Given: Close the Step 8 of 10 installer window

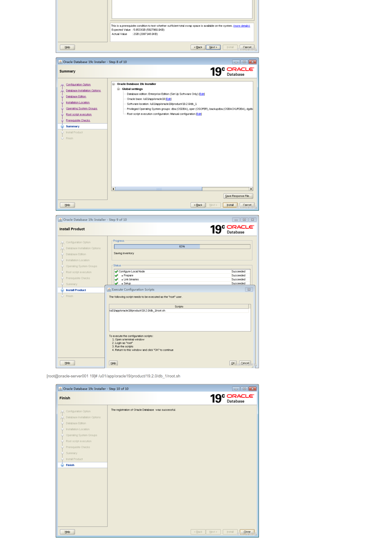Looking at the screenshot, I should pos(253,62).
